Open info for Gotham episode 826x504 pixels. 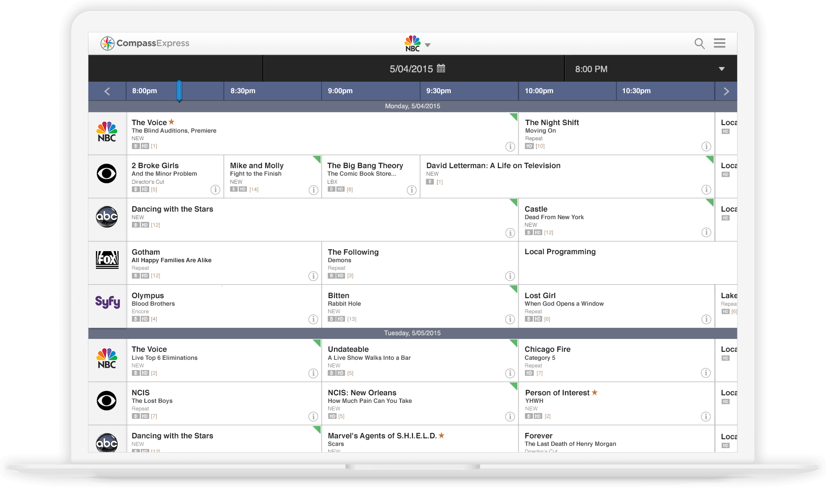pos(314,276)
